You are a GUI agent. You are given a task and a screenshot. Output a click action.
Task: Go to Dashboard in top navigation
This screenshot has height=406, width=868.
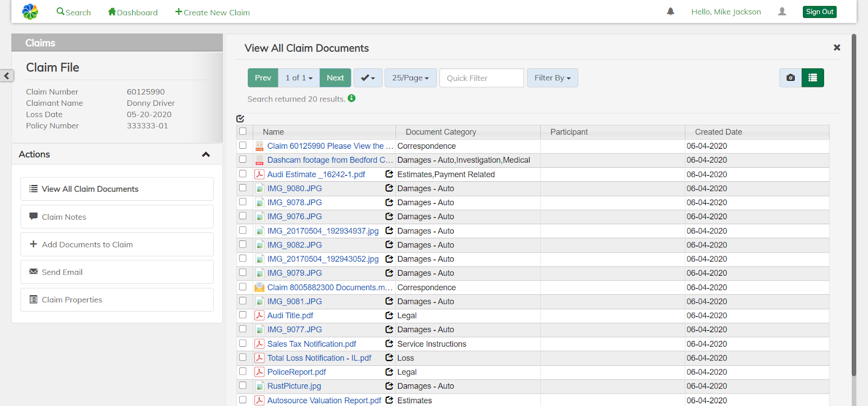point(133,12)
